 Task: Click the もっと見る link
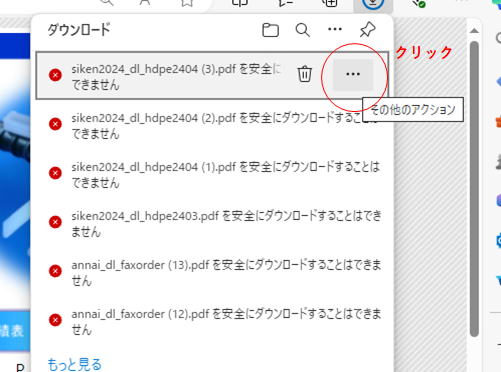(75, 364)
